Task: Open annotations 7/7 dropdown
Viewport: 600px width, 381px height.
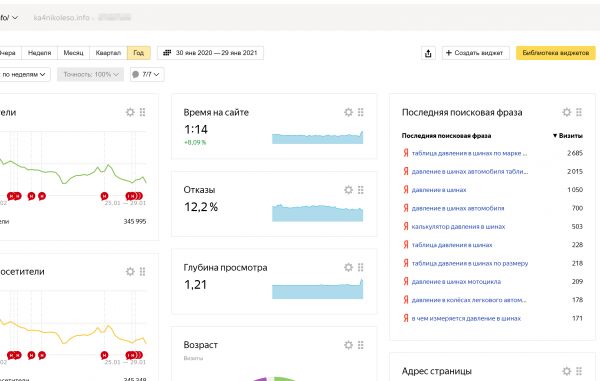Action: 147,74
